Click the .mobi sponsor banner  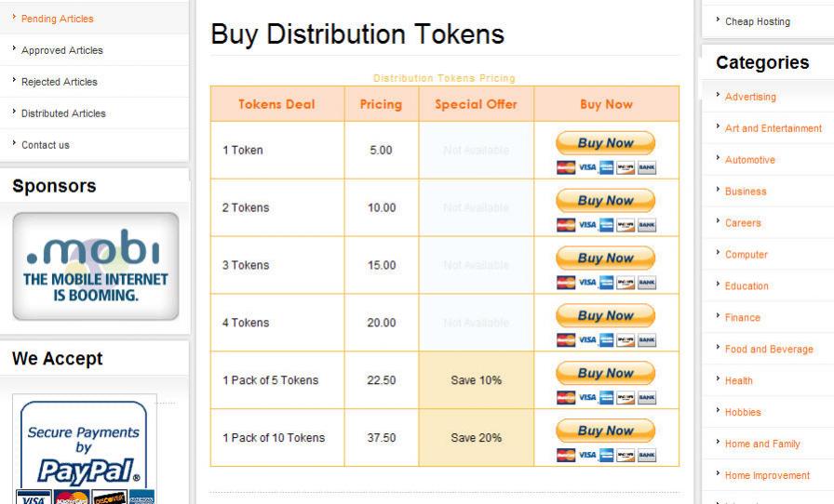pos(95,266)
